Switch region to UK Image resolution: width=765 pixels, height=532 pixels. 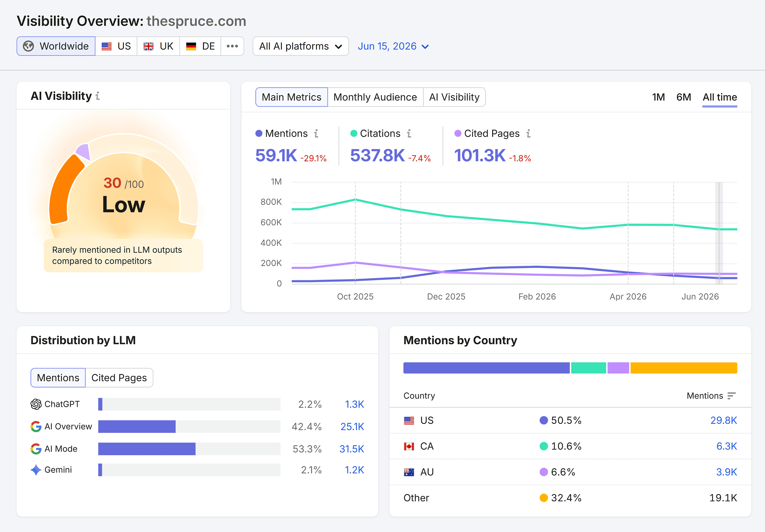click(158, 46)
